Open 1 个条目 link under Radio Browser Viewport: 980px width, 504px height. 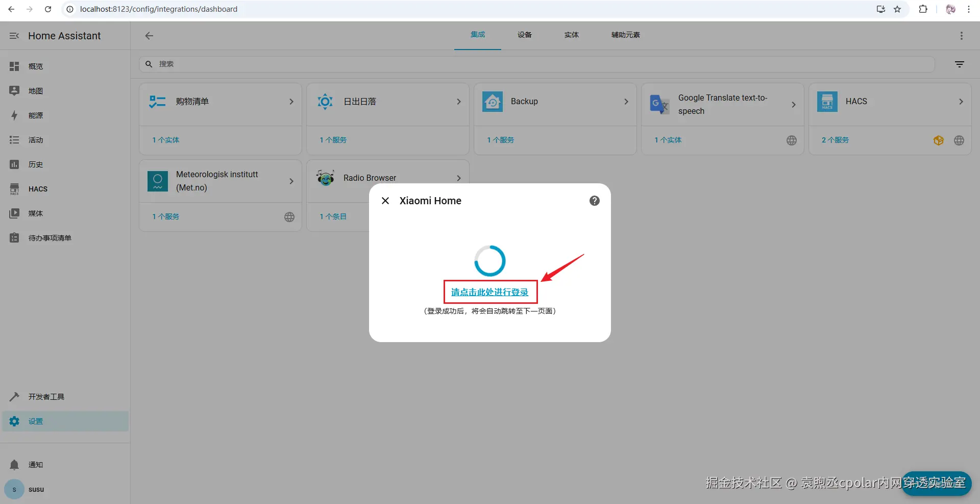coord(333,217)
